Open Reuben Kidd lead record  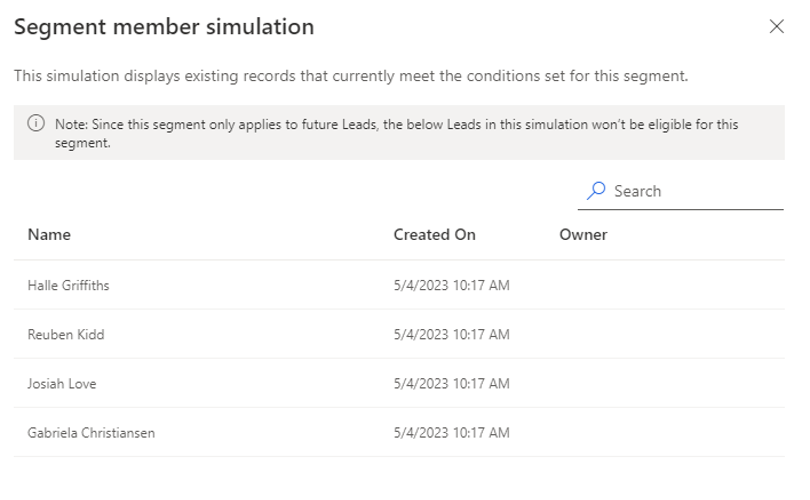coord(66,334)
